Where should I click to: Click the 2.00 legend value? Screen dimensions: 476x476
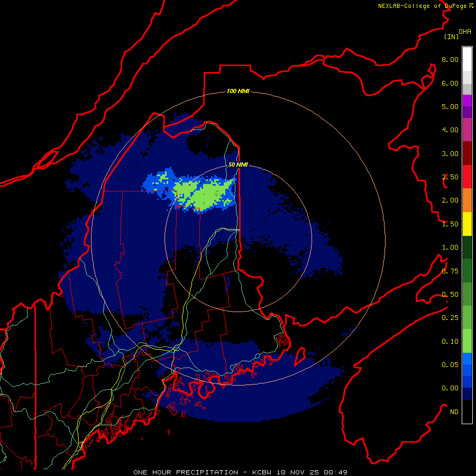(450, 200)
